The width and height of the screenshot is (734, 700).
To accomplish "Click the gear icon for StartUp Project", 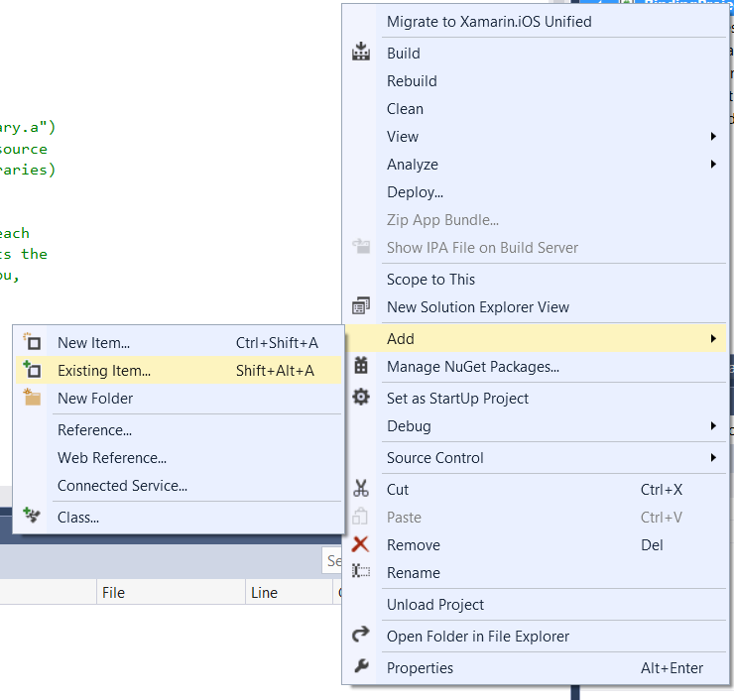I will (360, 398).
